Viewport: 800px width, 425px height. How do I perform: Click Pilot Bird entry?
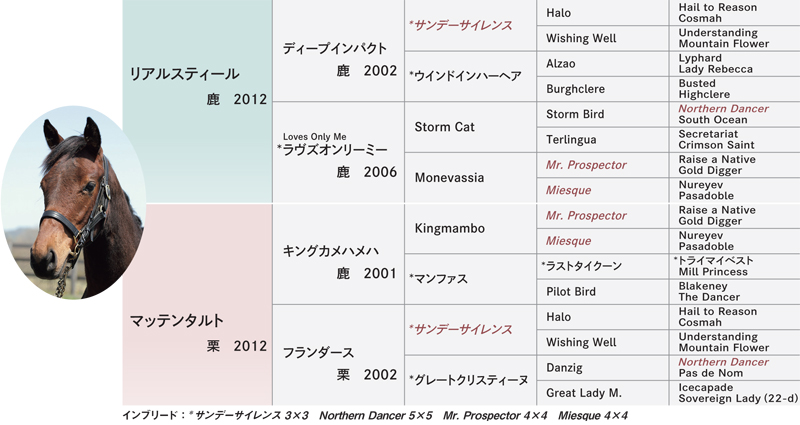point(603,291)
